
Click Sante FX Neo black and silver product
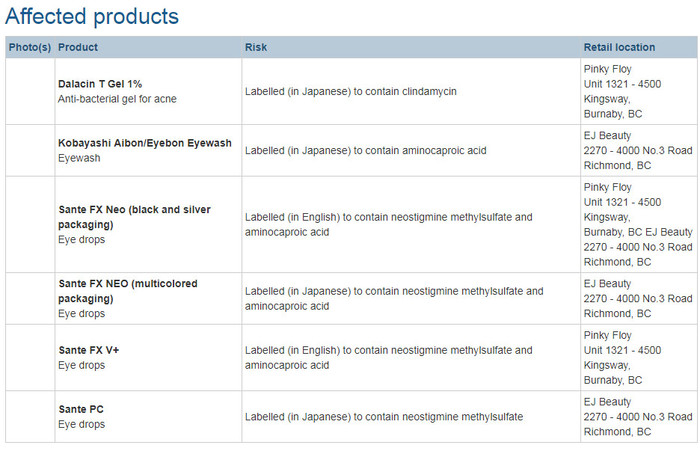pyautogui.click(x=134, y=217)
